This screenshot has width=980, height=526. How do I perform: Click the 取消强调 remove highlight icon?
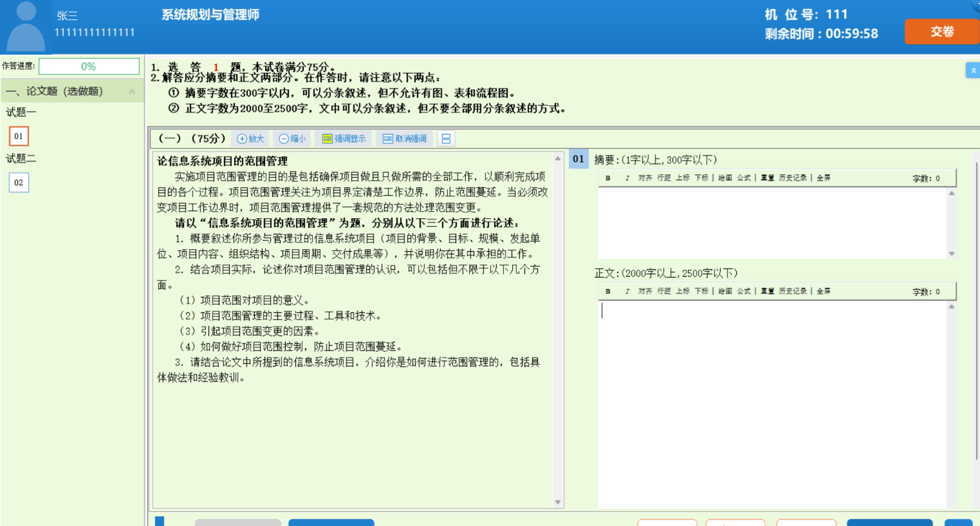click(405, 139)
